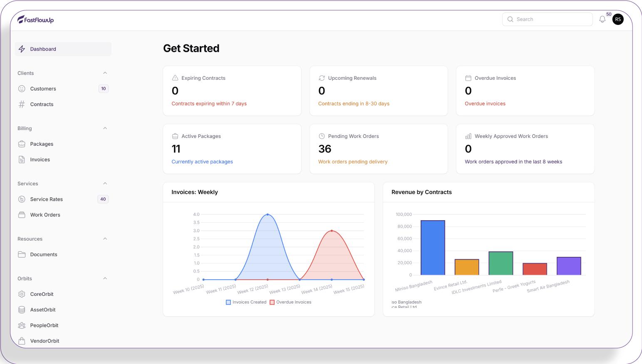Image resolution: width=642 pixels, height=364 pixels.
Task: Collapse the Services section chevron
Action: pyautogui.click(x=105, y=184)
